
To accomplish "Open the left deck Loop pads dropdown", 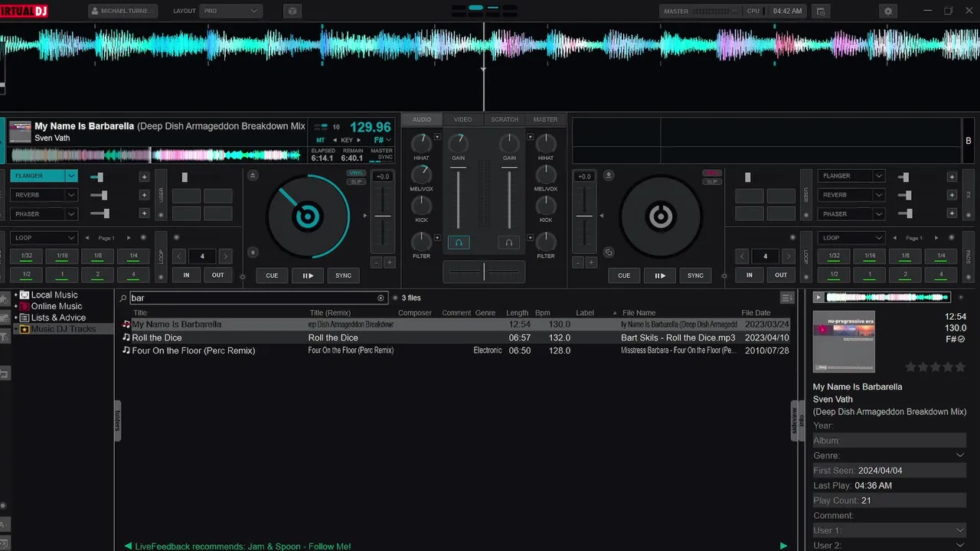I will pyautogui.click(x=44, y=238).
